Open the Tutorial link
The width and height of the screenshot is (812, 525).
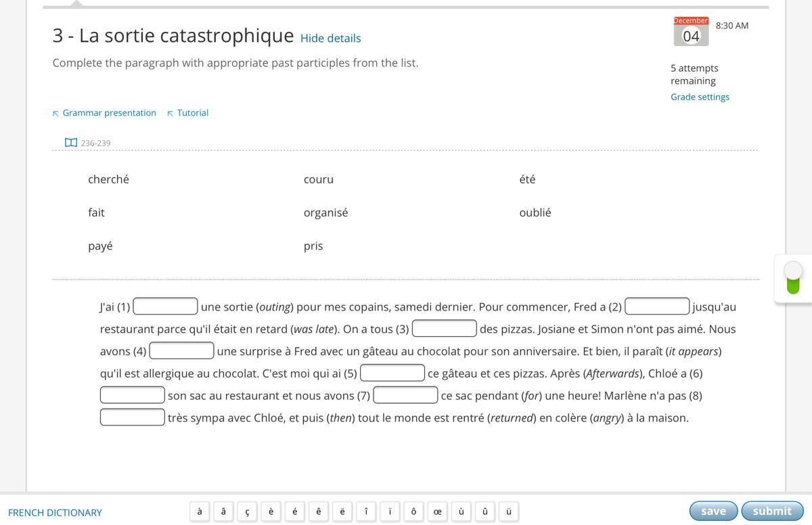coord(192,113)
